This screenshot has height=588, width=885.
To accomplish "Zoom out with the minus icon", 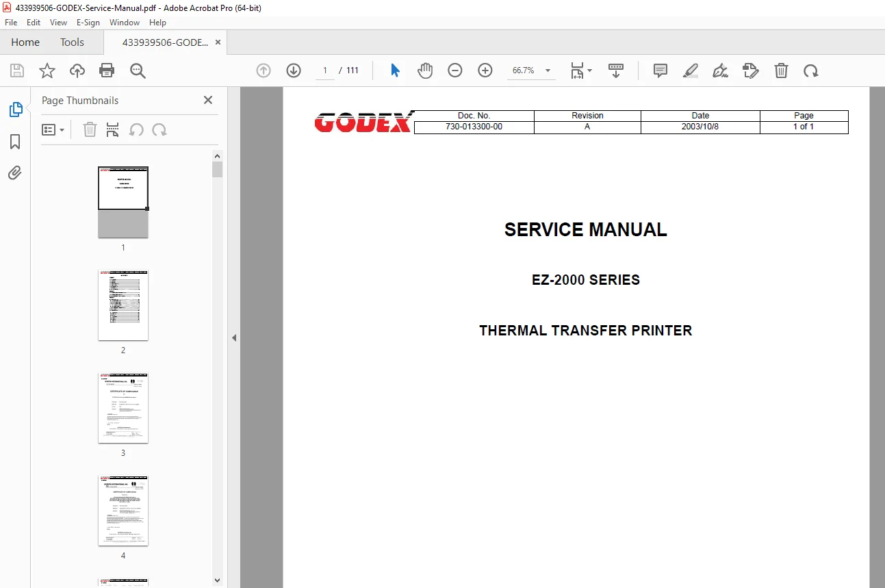I will point(455,71).
